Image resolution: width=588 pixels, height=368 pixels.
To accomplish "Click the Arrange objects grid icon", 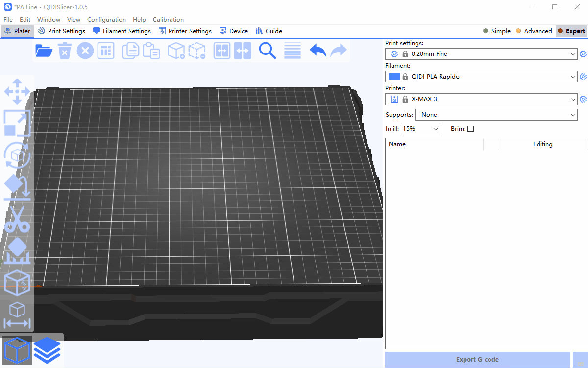I will click(106, 51).
